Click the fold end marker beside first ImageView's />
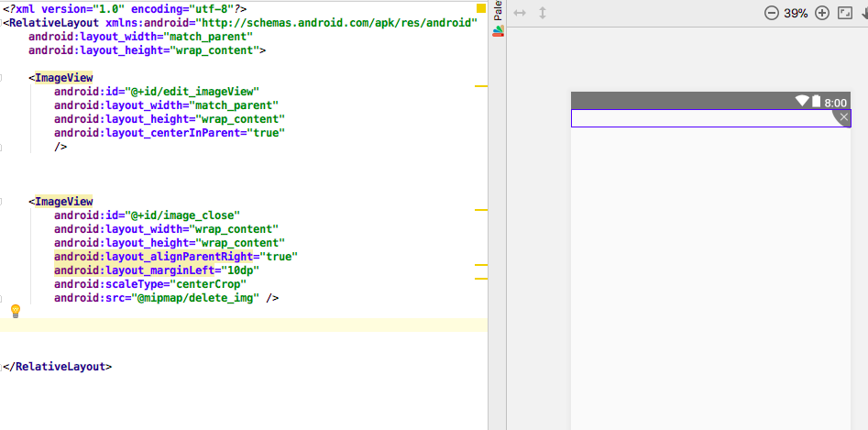This screenshot has width=868, height=430. pyautogui.click(x=0, y=148)
